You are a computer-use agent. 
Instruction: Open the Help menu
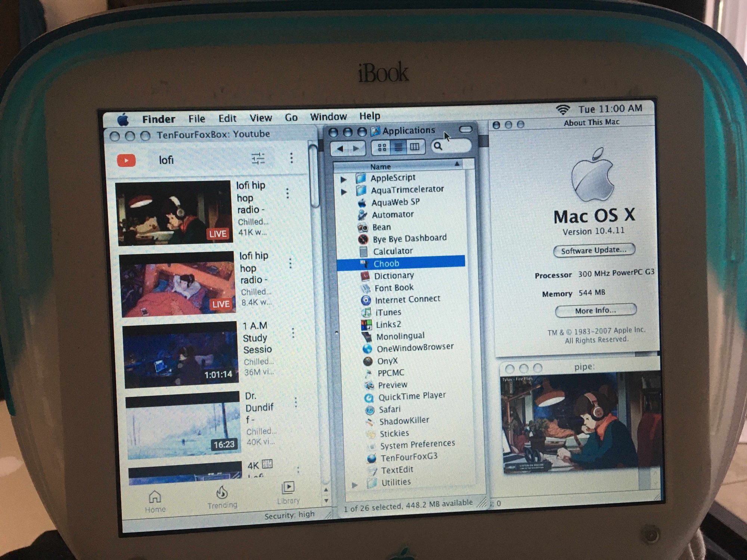tap(370, 116)
